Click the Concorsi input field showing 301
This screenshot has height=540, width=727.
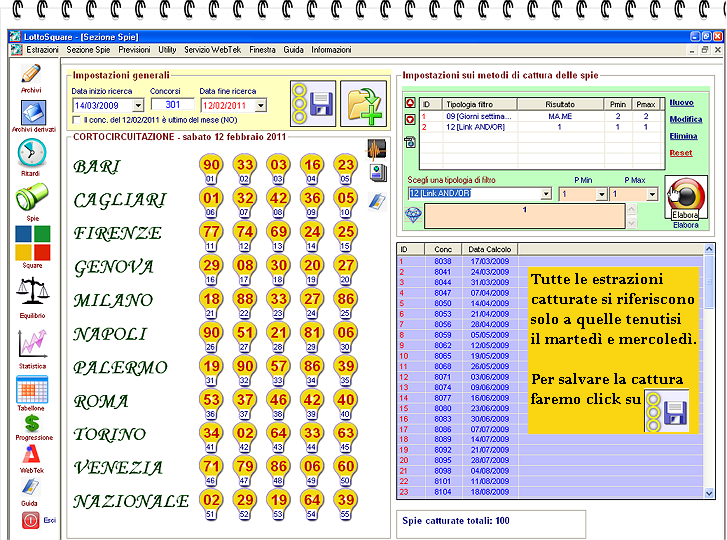[172, 105]
